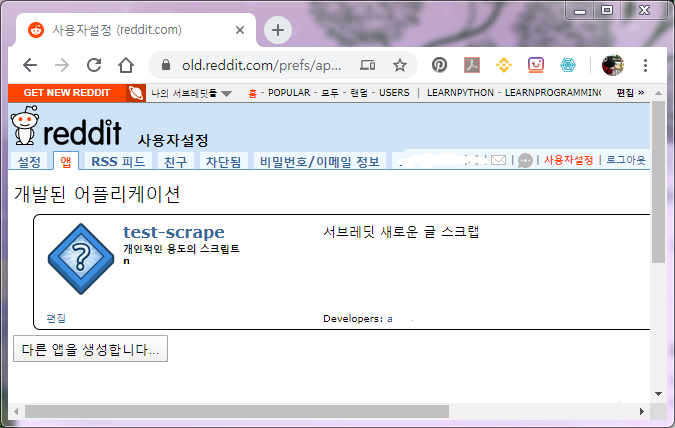This screenshot has width=675, height=428.
Task: Maximize the Chrome window
Action: (607, 10)
